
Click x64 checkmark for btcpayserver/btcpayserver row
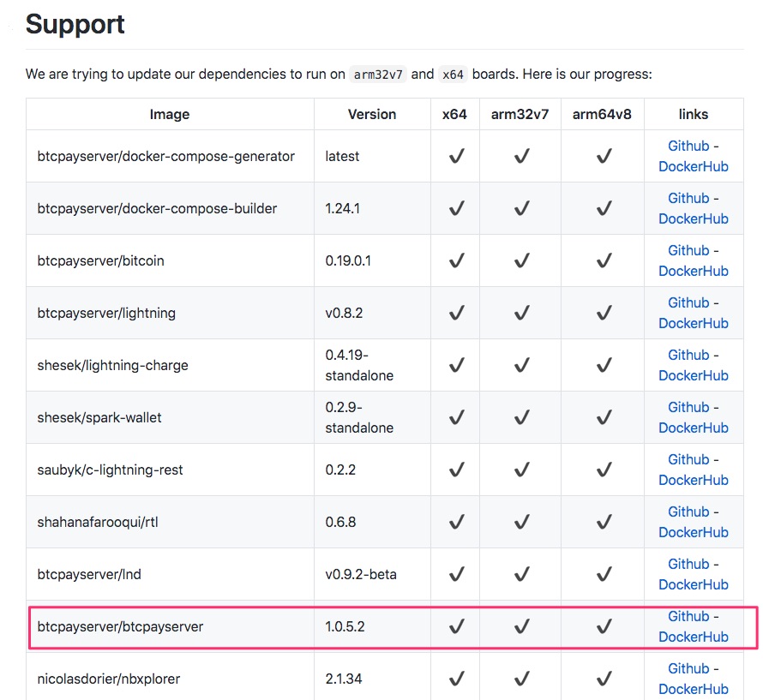[456, 626]
